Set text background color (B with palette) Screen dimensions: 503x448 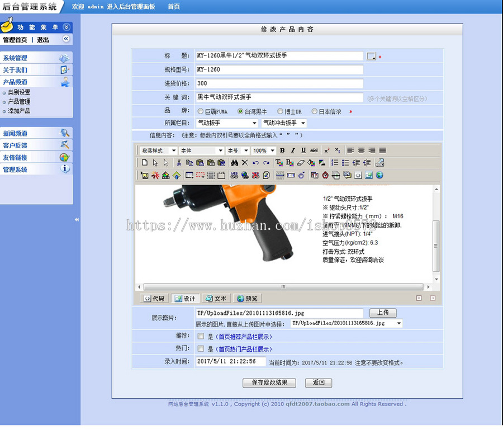tap(290, 163)
